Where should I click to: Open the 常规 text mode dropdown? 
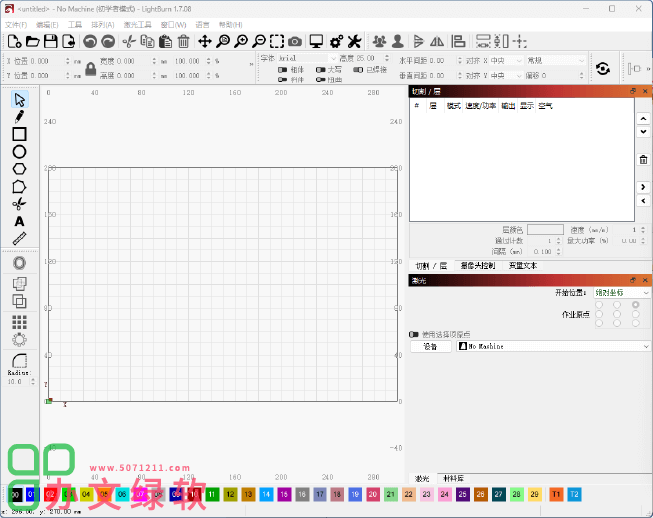556,61
